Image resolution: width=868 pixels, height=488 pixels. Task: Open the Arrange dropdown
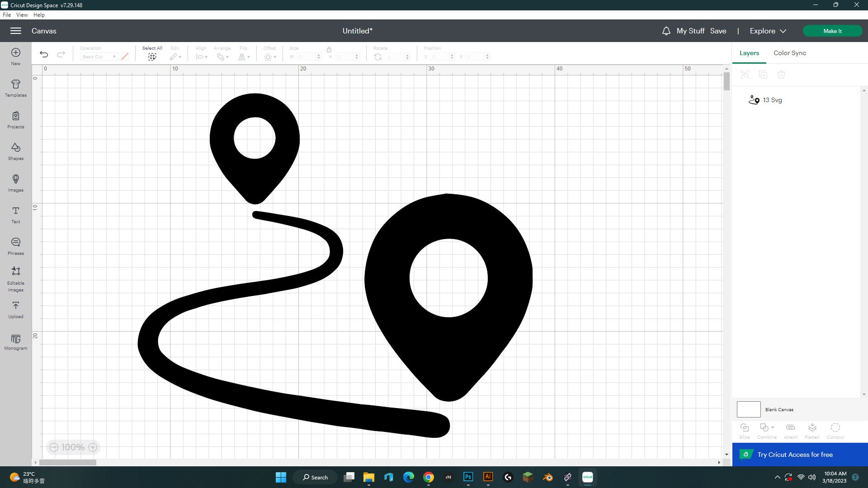222,56
